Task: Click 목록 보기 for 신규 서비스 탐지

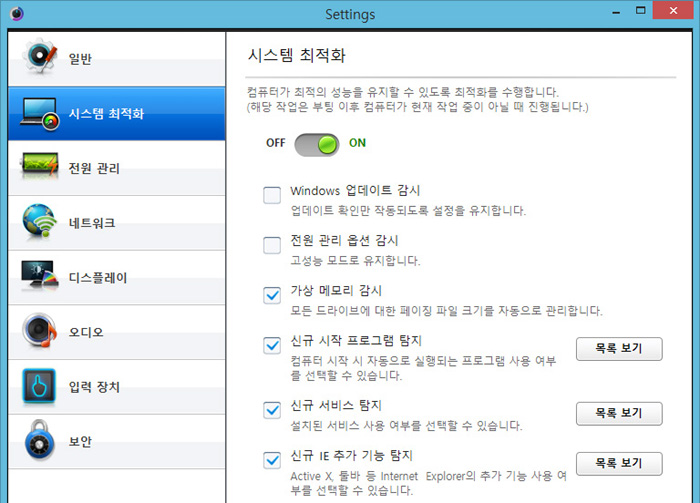Action: pyautogui.click(x=619, y=413)
